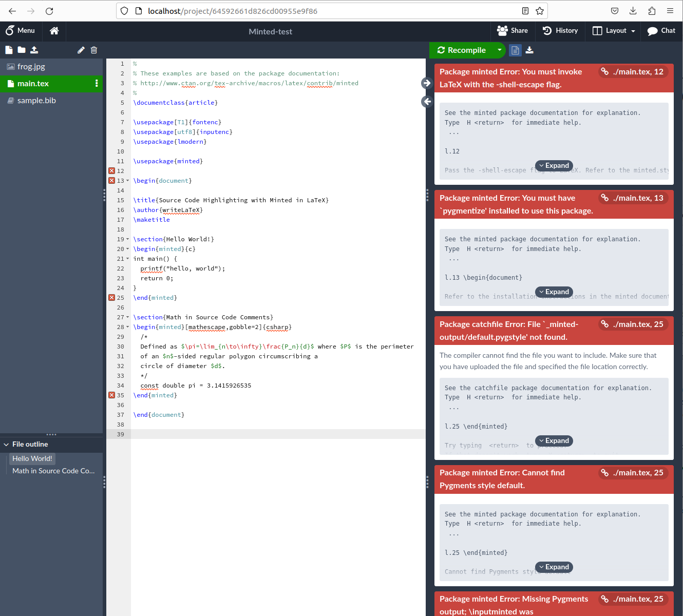Screen dimensions: 683x616
Task: Open Firefox downloads via toolbar icon
Action: (x=633, y=10)
